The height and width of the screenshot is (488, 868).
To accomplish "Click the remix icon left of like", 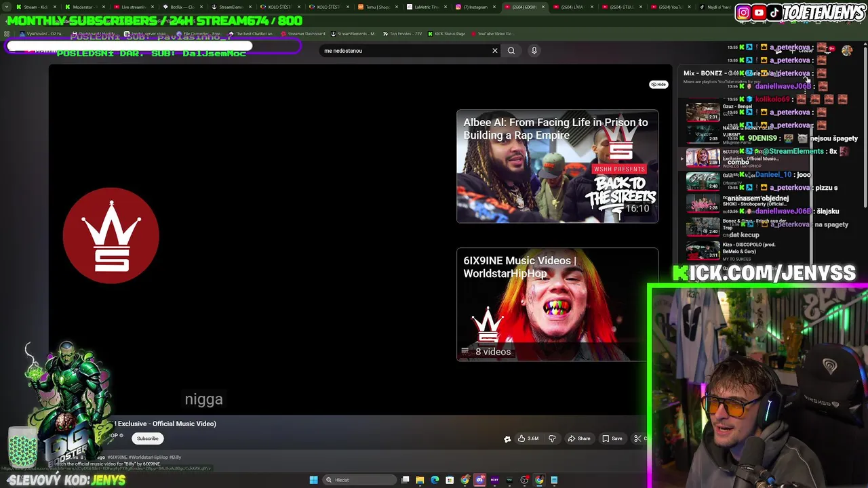I will (x=507, y=439).
